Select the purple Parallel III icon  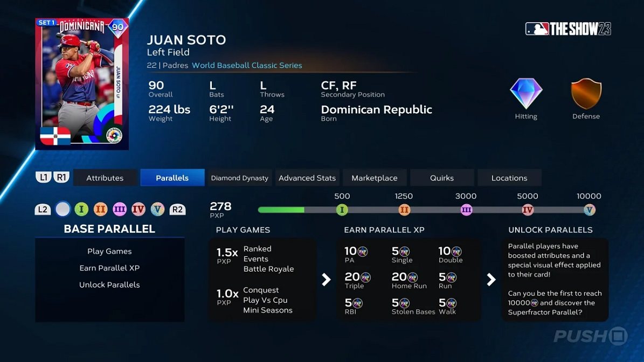pyautogui.click(x=120, y=210)
